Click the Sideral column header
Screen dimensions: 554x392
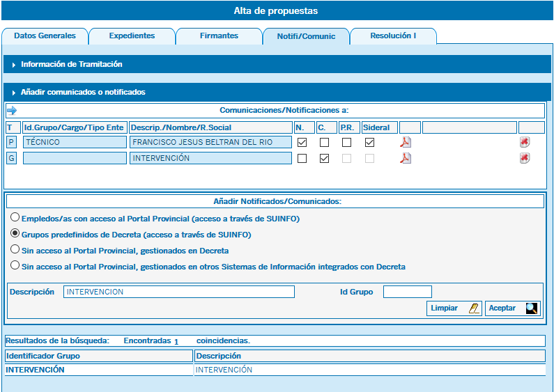380,127
